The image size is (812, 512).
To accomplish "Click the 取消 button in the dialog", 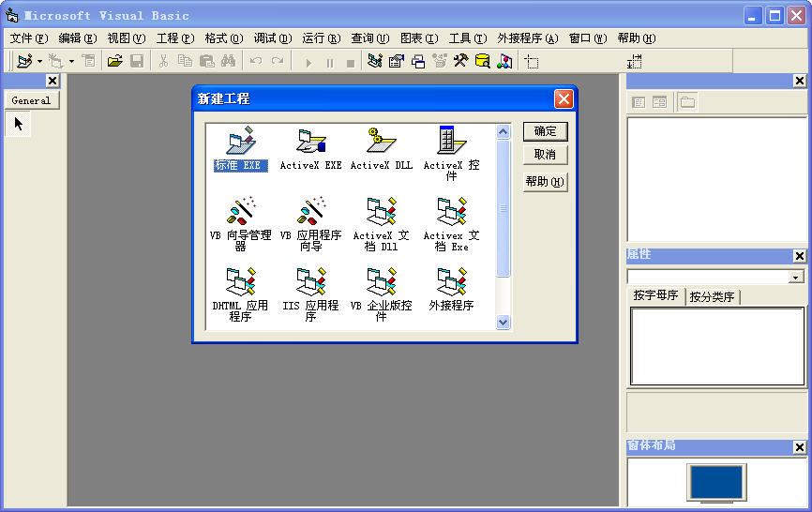I will coord(545,155).
